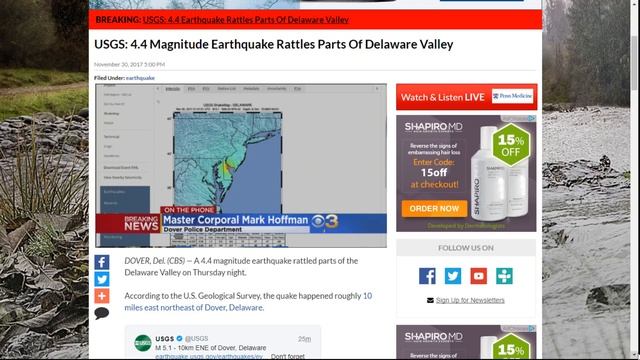Click ORDER NOW in Shapiro MD ad
The height and width of the screenshot is (360, 640).
tap(434, 209)
